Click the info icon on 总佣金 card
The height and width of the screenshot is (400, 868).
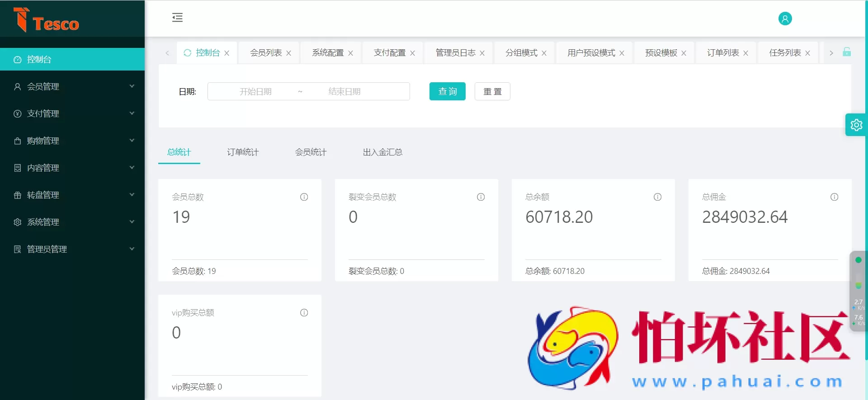[835, 197]
